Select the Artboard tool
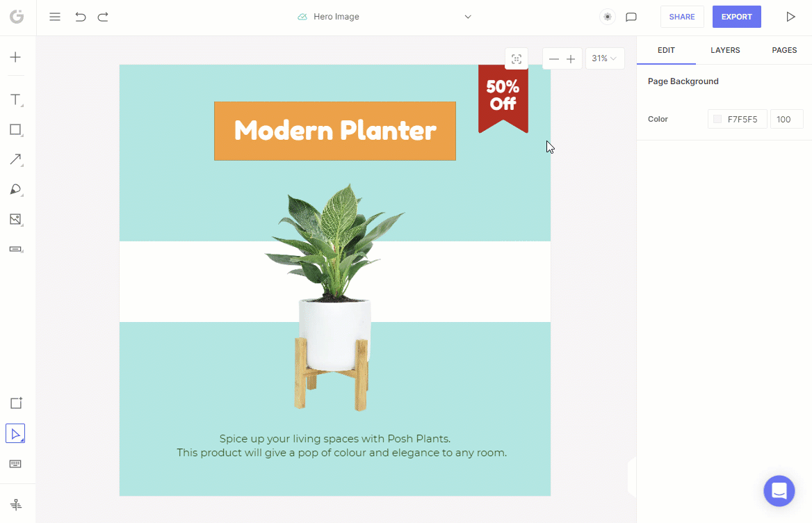Image resolution: width=812 pixels, height=523 pixels. pos(16,403)
